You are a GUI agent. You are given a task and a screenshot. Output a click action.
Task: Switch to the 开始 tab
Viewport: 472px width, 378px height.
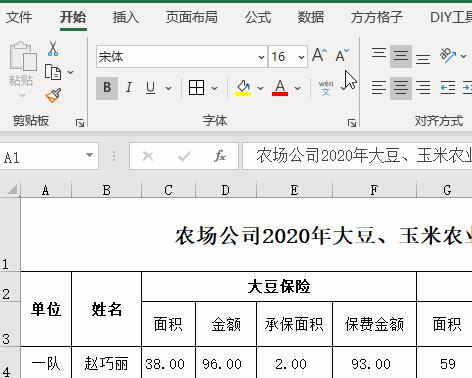pos(73,17)
